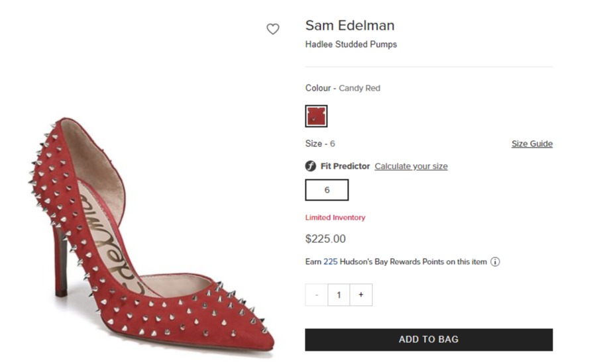Open the red studded pump image
Image resolution: width=599 pixels, height=364 pixels.
(152, 236)
